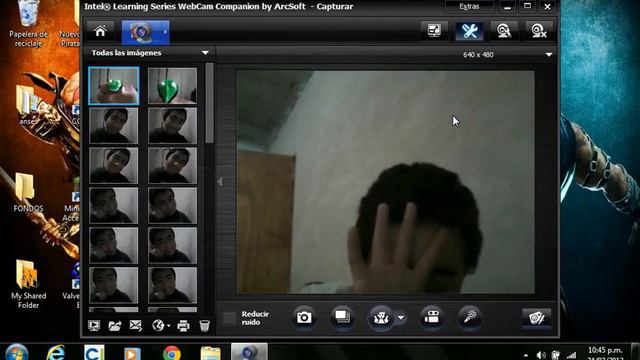Image resolution: width=640 pixels, height=360 pixels.
Task: Take a snapshot with the camera button
Action: coord(304,317)
